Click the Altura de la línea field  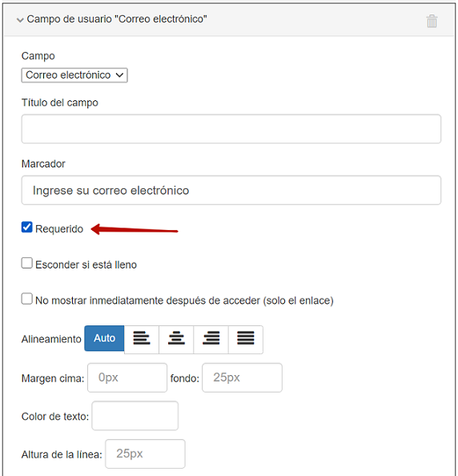coord(145,454)
